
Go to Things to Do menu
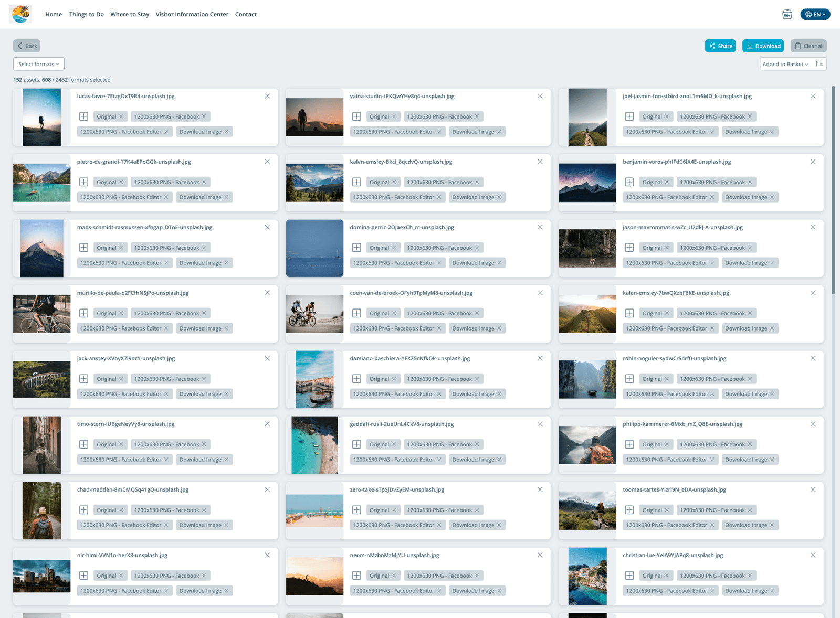(87, 14)
